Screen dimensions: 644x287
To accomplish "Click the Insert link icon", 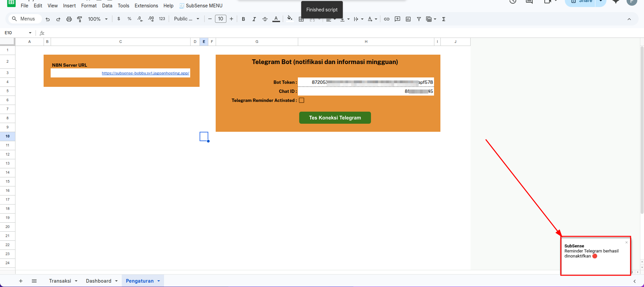I will (387, 19).
